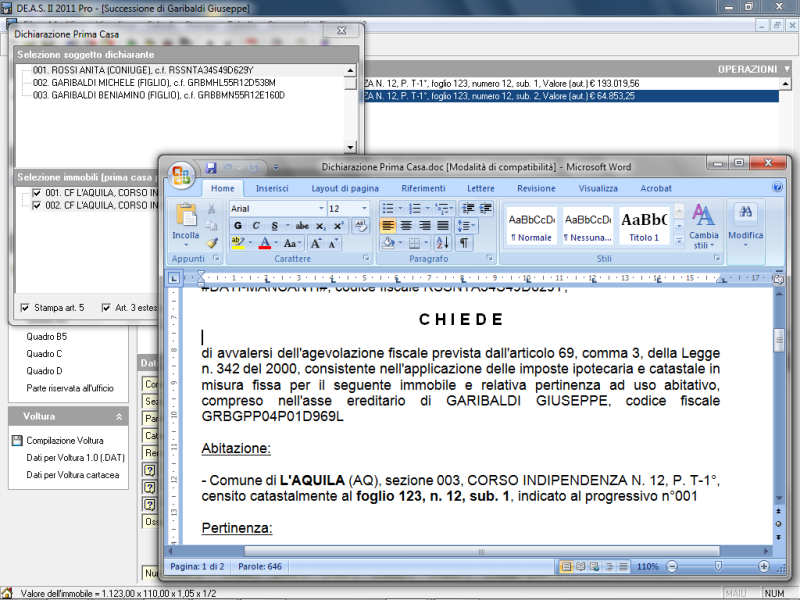Justify the paragraph text

443,226
